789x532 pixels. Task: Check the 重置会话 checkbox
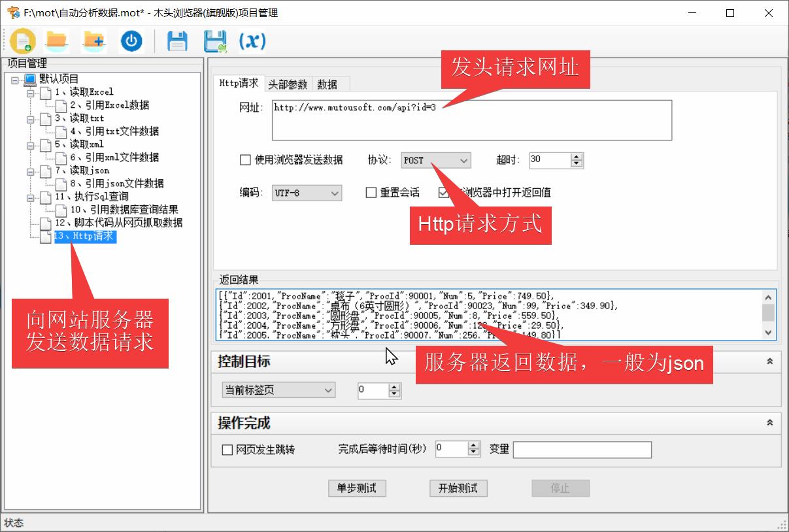pos(371,192)
